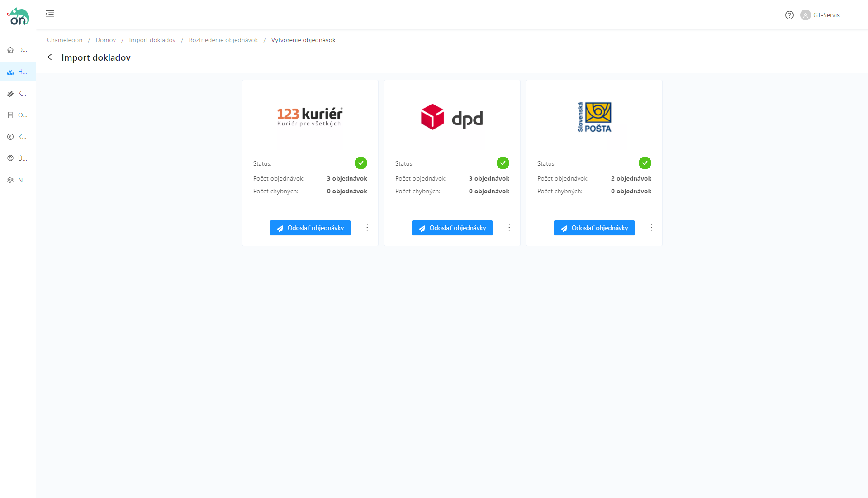Screen dimensions: 868x498
Task: Open the help question mark icon
Action: pyautogui.click(x=789, y=15)
